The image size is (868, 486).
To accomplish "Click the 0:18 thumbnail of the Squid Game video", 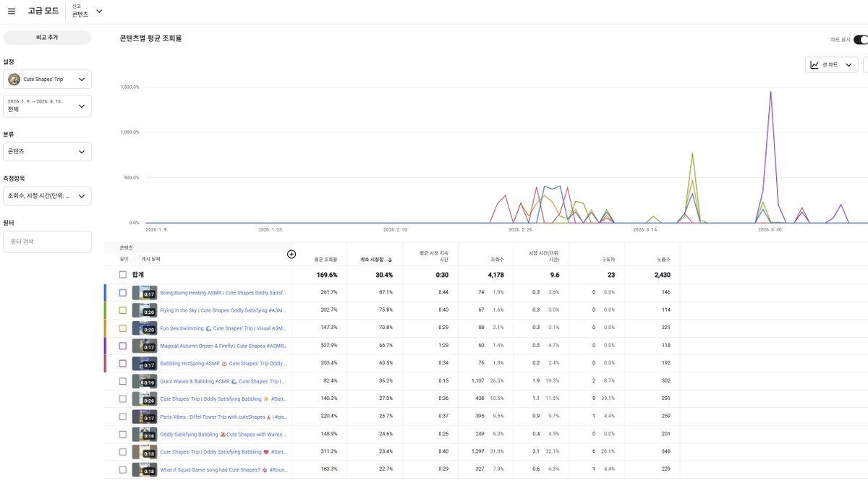I will [x=144, y=469].
